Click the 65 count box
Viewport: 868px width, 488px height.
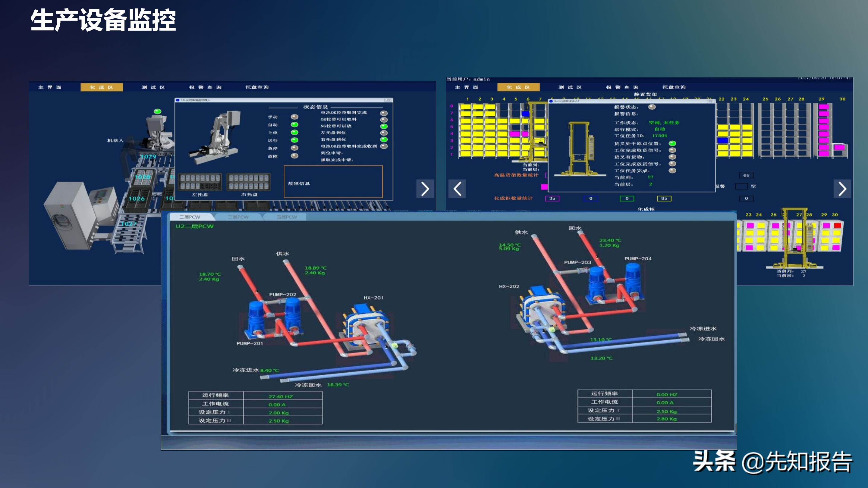(x=746, y=175)
